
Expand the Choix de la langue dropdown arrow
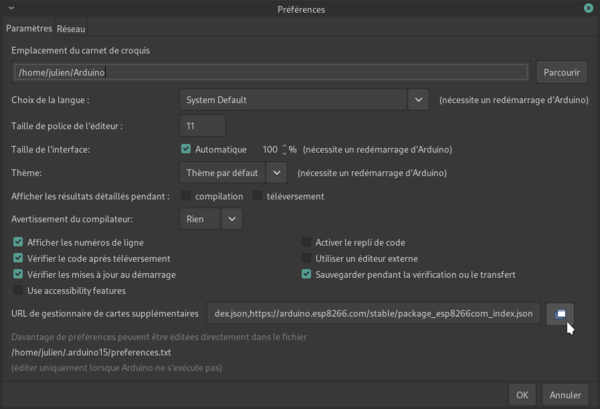(x=418, y=100)
